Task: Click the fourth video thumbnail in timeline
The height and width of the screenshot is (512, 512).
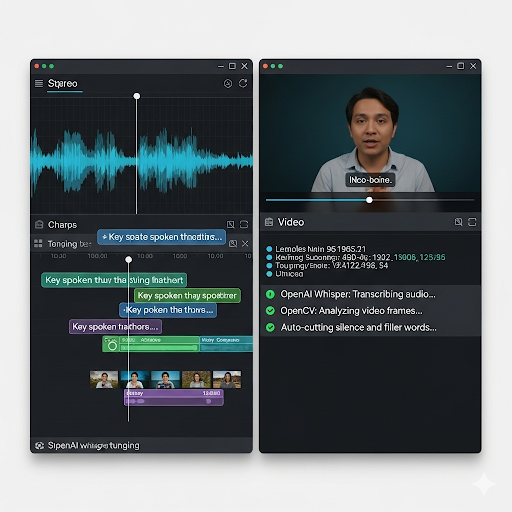Action: (196, 380)
